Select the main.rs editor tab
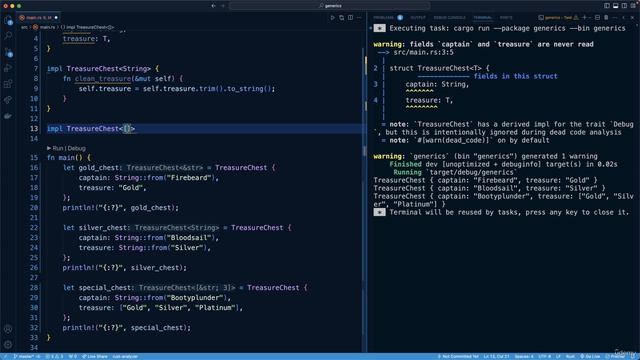Image resolution: width=640 pixels, height=360 pixels. [39, 18]
